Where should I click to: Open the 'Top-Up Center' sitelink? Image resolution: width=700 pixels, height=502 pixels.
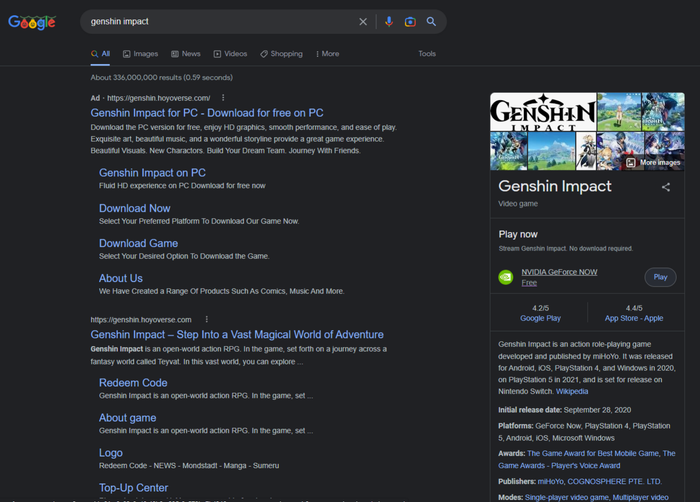tap(133, 488)
